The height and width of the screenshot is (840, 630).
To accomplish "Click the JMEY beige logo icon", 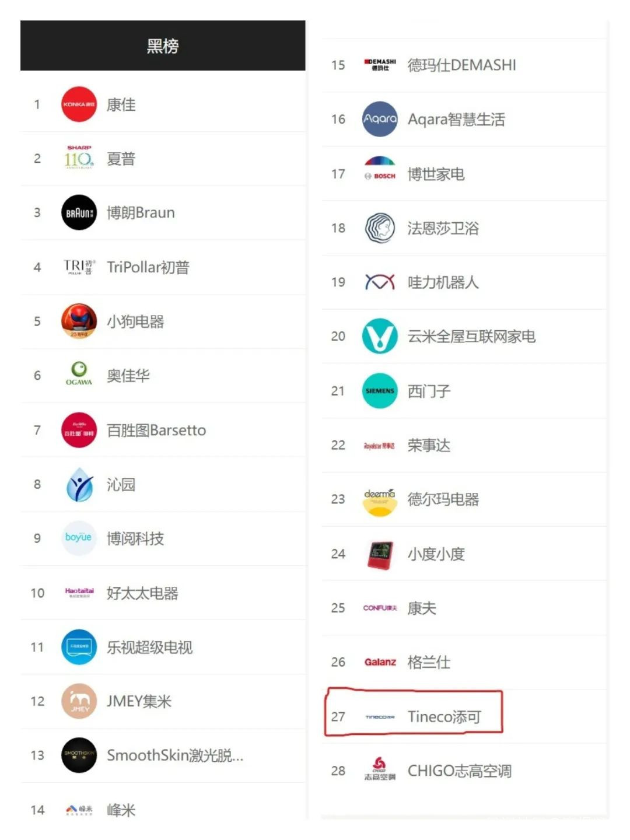I will (x=79, y=701).
